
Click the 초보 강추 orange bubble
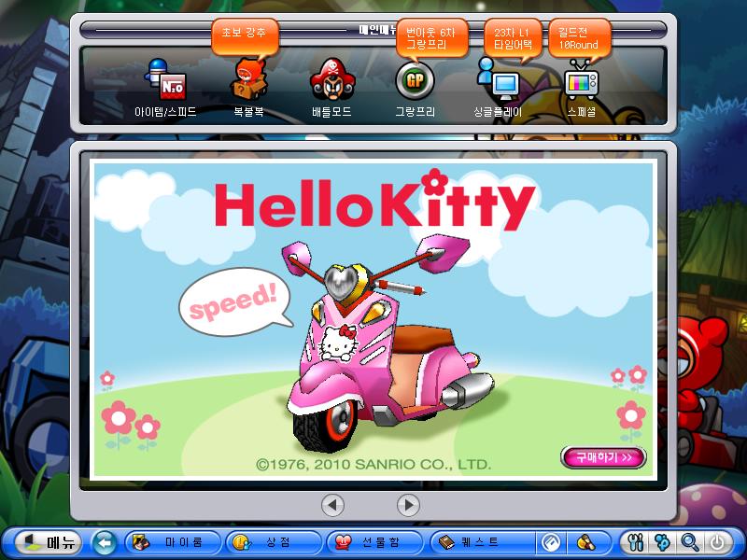245,35
